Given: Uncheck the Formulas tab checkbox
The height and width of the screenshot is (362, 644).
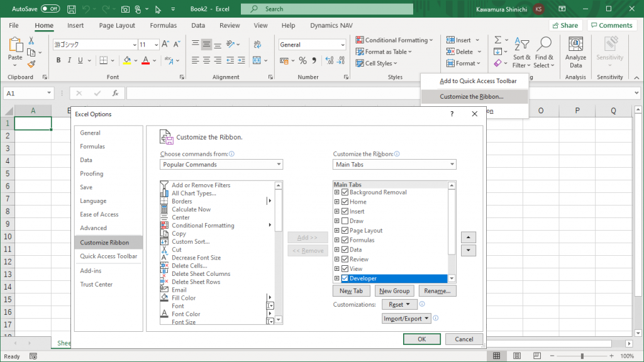Looking at the screenshot, I should click(345, 239).
